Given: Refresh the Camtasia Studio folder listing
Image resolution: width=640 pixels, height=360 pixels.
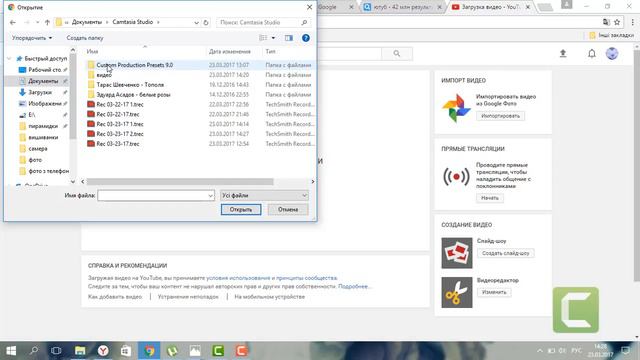Looking at the screenshot, I should coord(206,22).
